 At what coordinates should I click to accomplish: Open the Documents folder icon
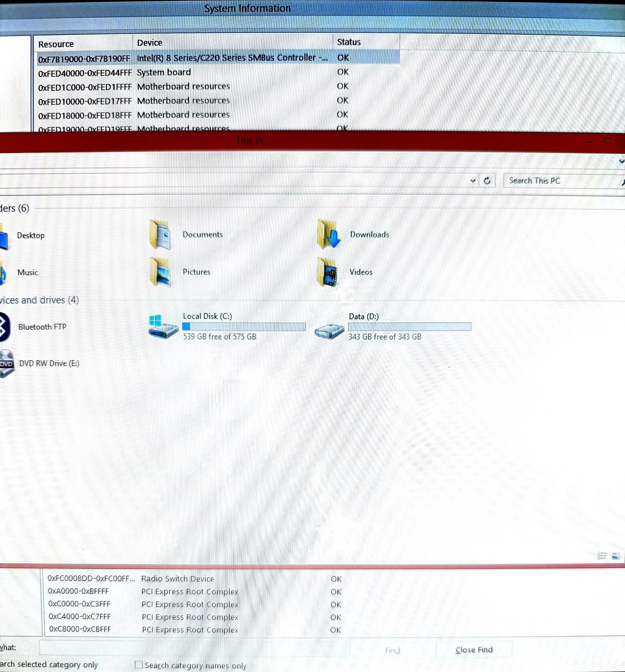160,235
